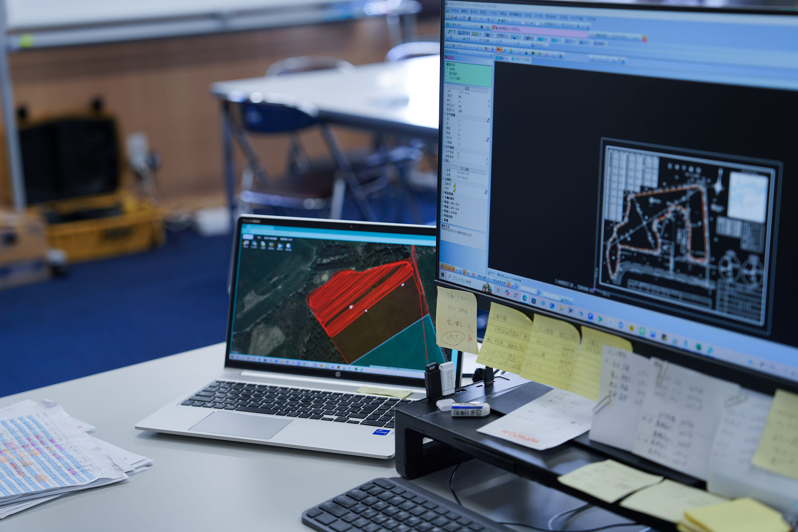Click the 作図 drawing pencil icon
The image size is (798, 532).
tap(449, 31)
